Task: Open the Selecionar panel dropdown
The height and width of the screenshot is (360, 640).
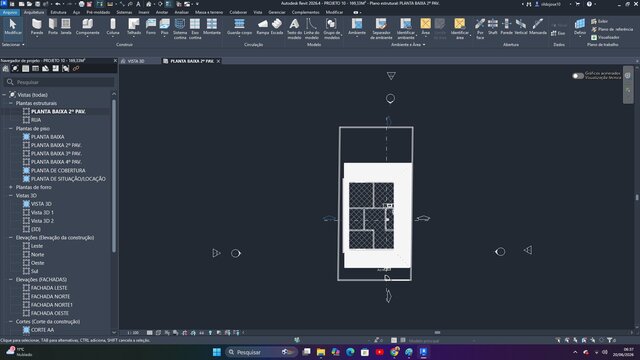Action: [x=13, y=44]
